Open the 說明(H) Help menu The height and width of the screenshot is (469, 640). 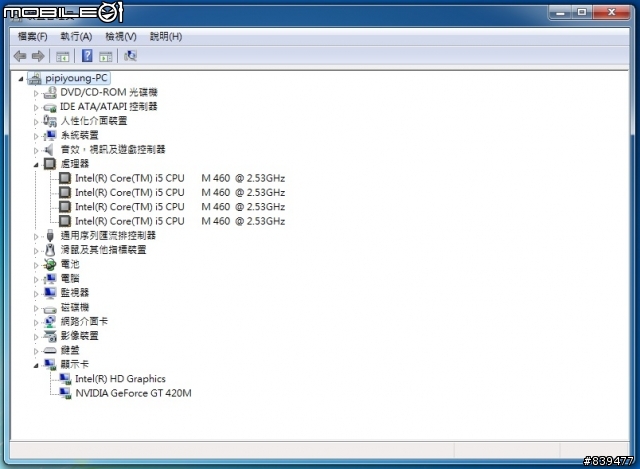click(166, 37)
